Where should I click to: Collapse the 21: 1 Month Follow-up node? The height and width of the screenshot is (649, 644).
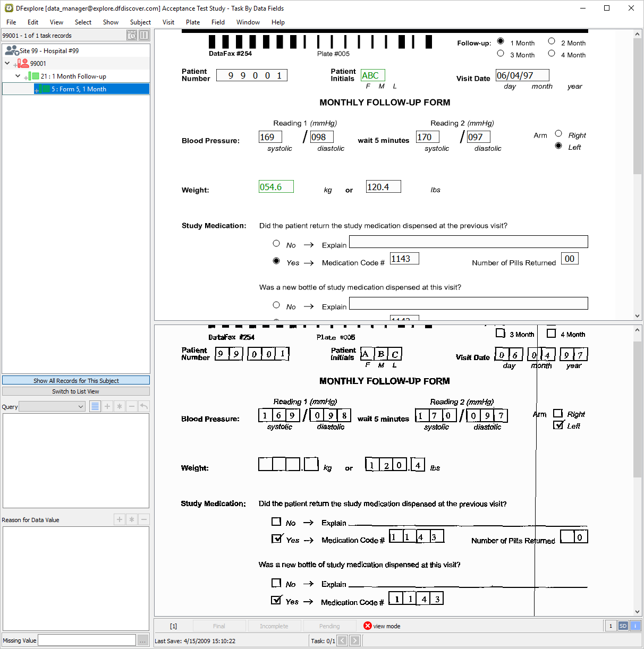tap(18, 76)
